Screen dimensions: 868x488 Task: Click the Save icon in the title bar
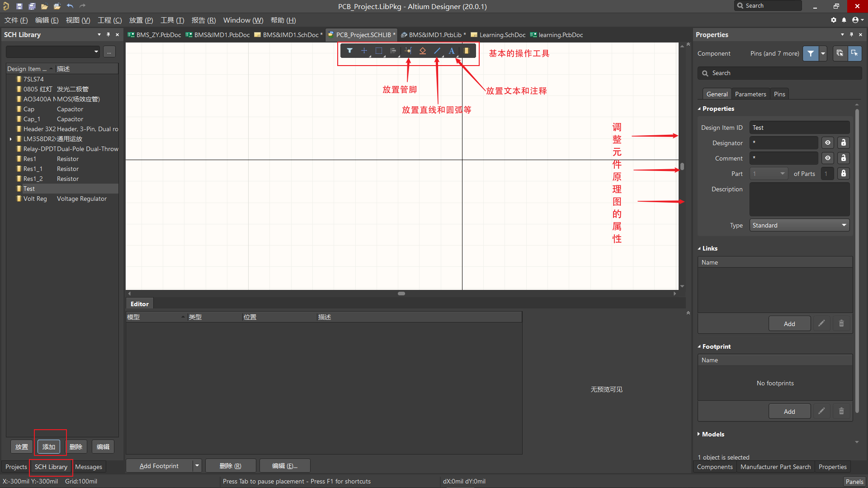tap(19, 6)
